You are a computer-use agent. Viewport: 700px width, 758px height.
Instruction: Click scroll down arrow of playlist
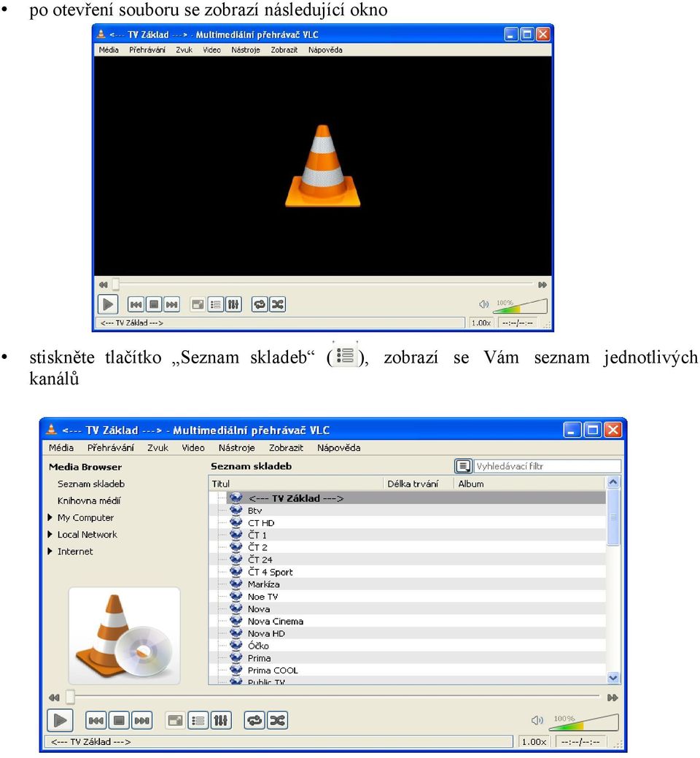(613, 678)
